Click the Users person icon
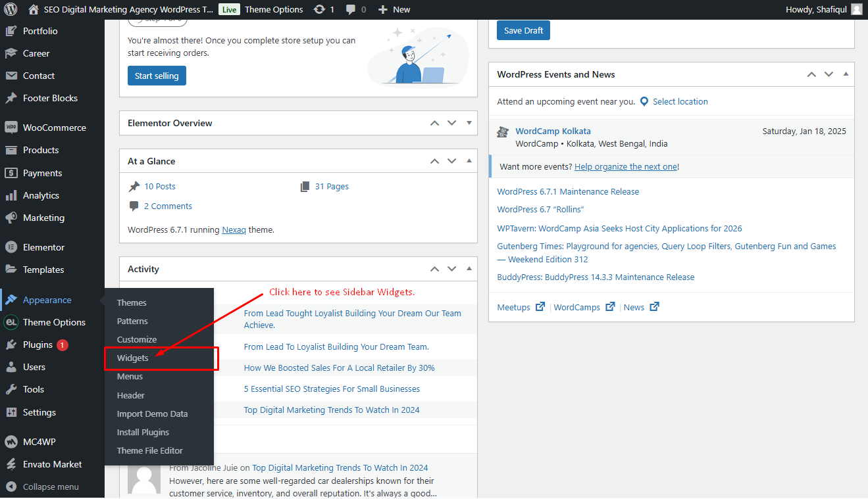868x499 pixels. coord(11,367)
